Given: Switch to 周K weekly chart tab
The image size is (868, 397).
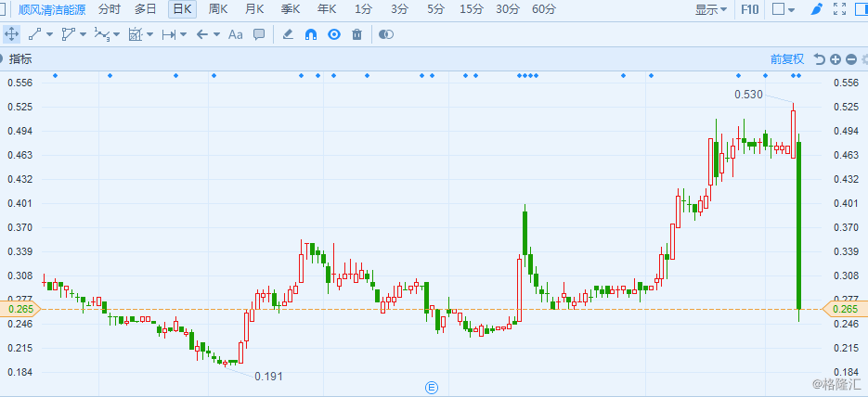Looking at the screenshot, I should click(x=218, y=9).
